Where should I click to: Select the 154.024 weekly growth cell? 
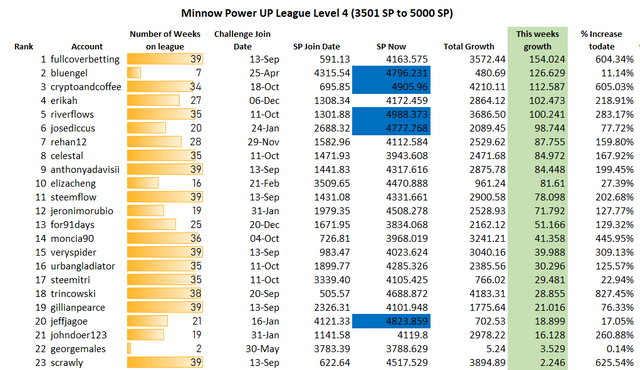click(547, 59)
